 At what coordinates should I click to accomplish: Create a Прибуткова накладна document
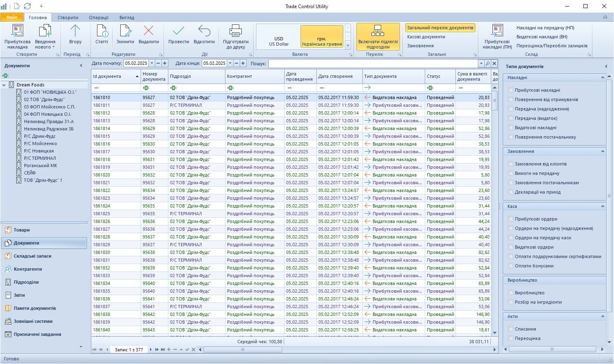(17, 37)
